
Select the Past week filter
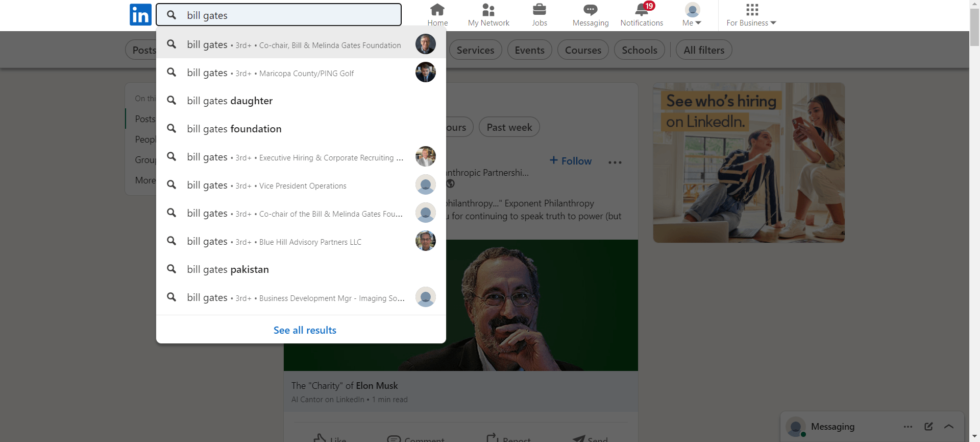coord(509,127)
